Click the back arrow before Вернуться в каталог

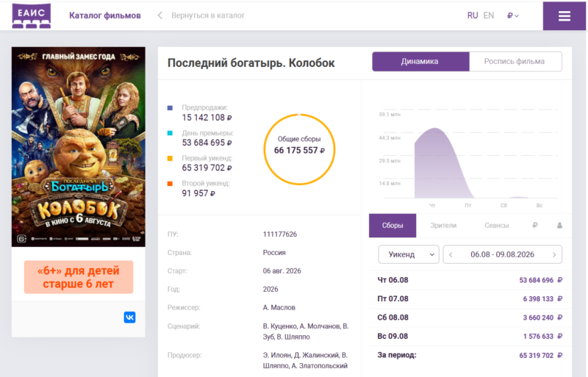(x=160, y=15)
